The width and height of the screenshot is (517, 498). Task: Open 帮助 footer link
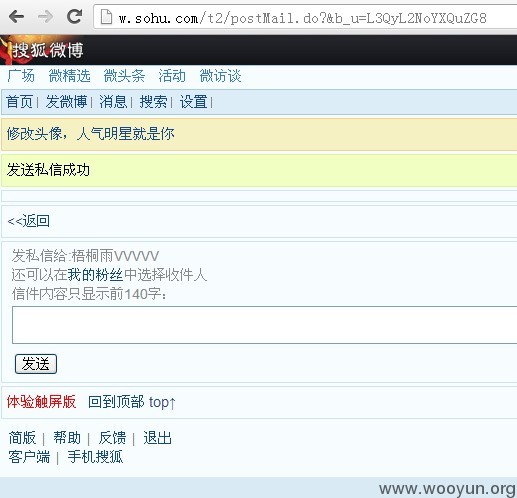point(67,438)
